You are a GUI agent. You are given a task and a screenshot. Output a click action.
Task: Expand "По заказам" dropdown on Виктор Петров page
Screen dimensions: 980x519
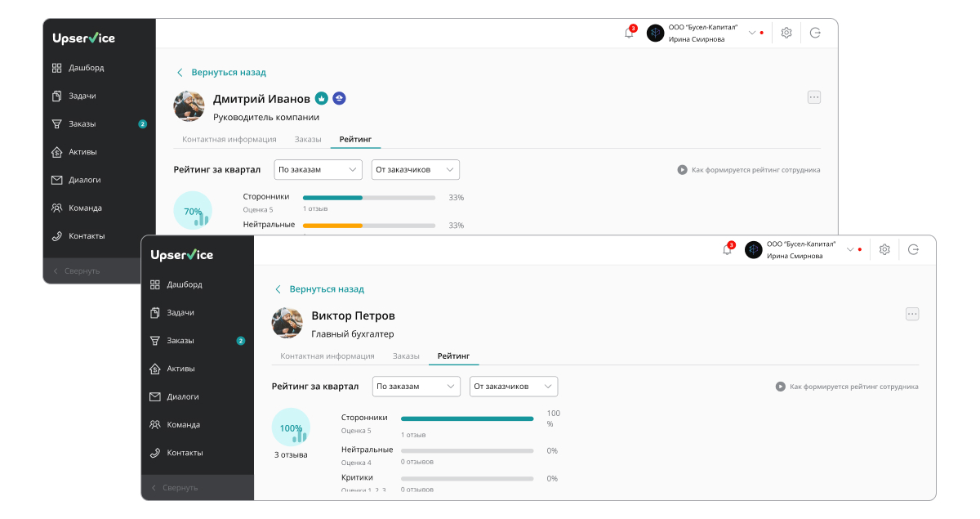pyautogui.click(x=416, y=387)
